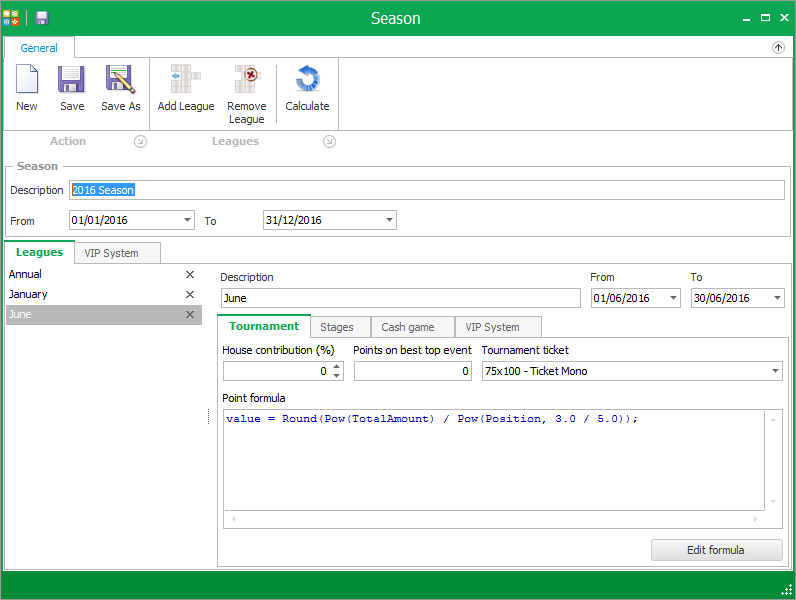The image size is (796, 600).
Task: Minimize the Season window
Action: [746, 18]
